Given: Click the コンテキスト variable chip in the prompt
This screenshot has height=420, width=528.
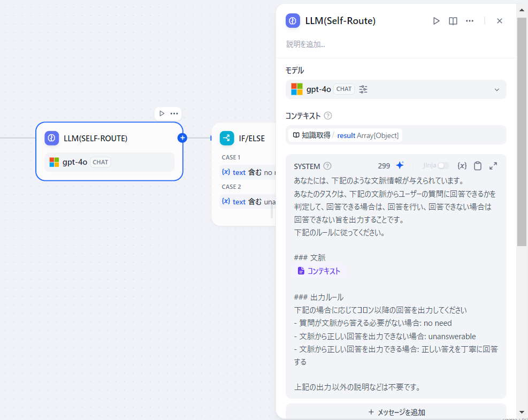Looking at the screenshot, I should 319,271.
